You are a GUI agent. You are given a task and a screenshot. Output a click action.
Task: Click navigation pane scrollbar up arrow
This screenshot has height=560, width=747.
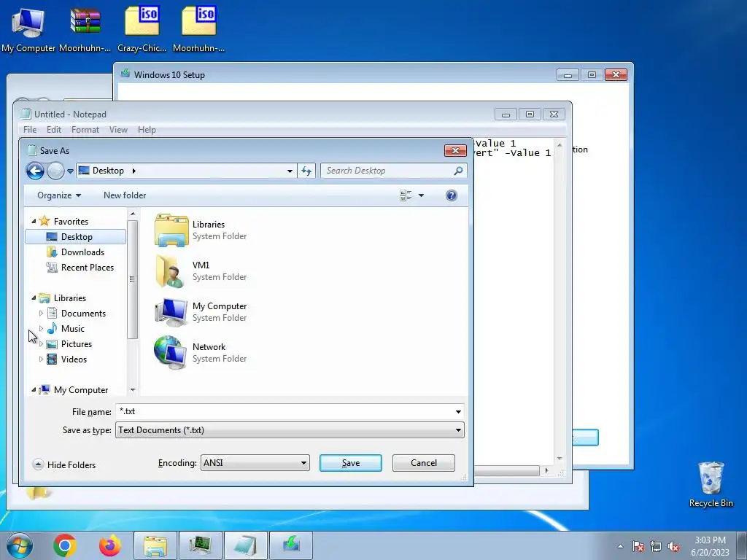click(x=133, y=214)
